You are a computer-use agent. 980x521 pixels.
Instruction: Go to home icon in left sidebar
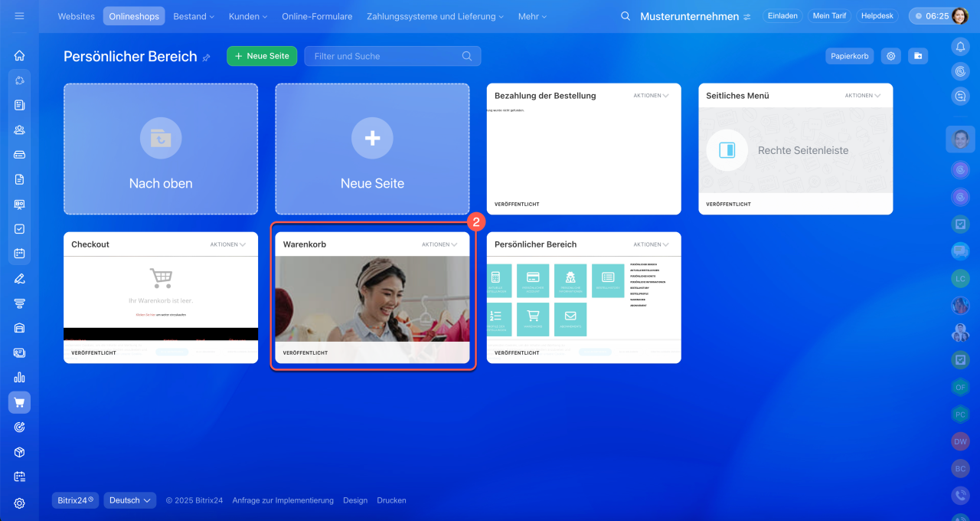19,55
